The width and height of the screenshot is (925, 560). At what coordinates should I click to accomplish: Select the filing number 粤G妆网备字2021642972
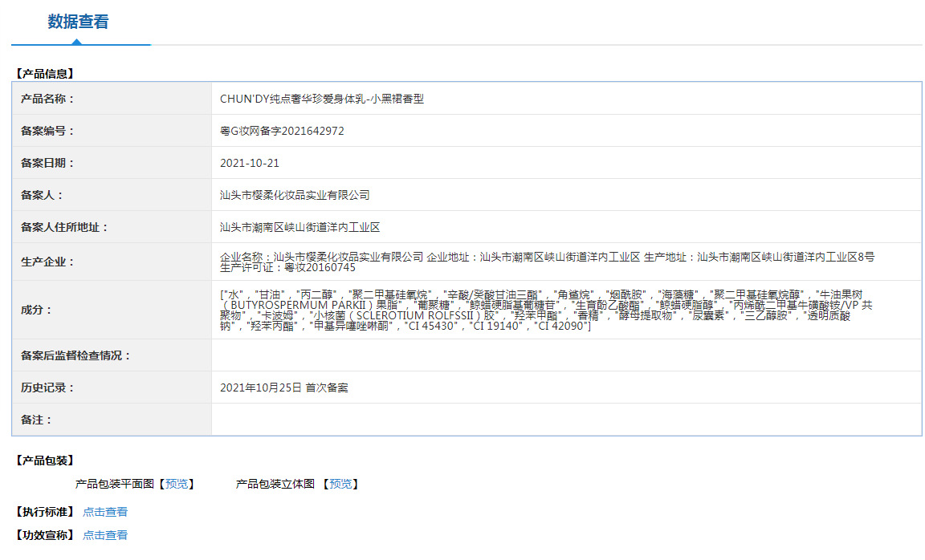point(282,131)
